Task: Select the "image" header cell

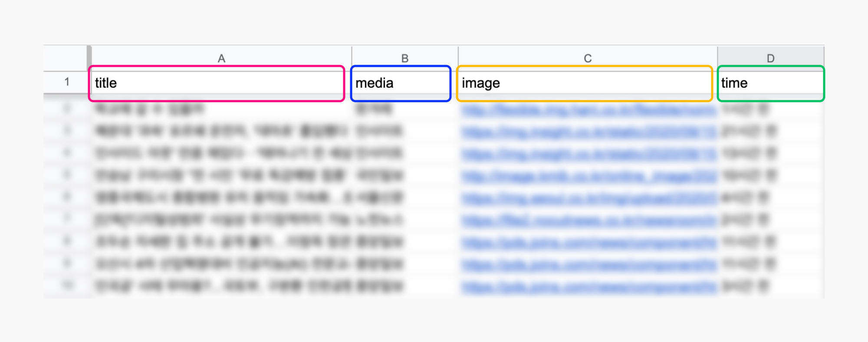Action: coord(584,83)
